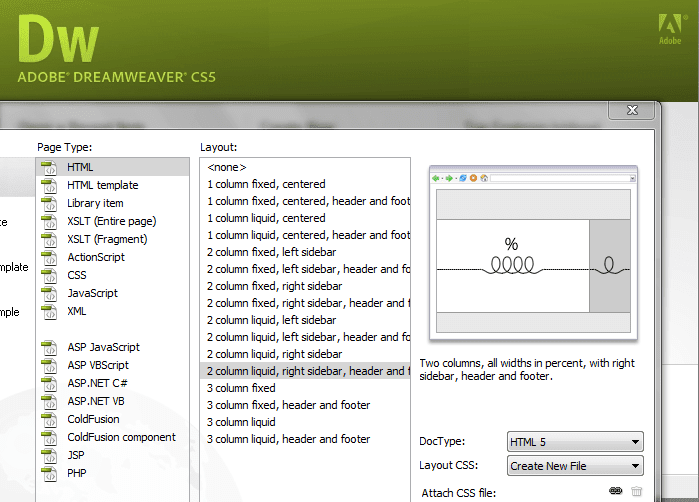Select 3 column fixed layout
The height and width of the screenshot is (502, 699).
(305, 388)
